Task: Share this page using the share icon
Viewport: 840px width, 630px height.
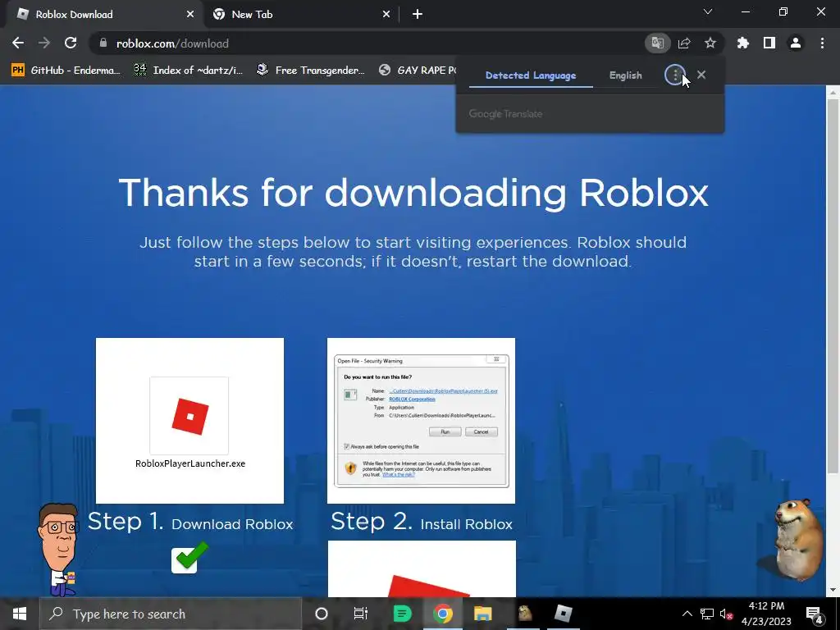Action: coord(684,43)
